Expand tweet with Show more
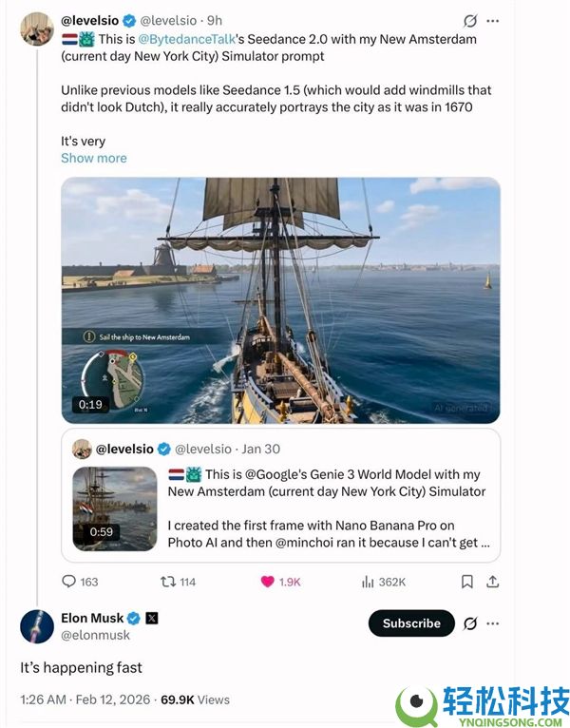Viewport: 570px width, 728px height. pos(93,158)
